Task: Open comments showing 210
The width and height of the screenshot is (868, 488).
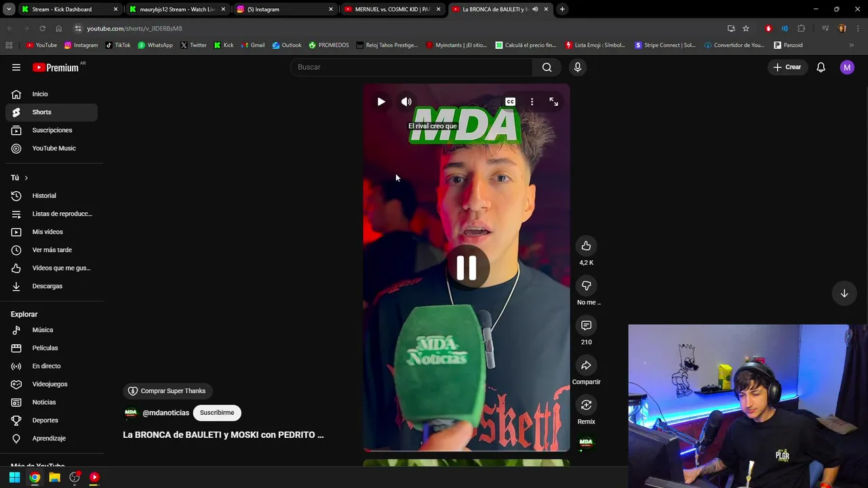Action: [x=586, y=325]
